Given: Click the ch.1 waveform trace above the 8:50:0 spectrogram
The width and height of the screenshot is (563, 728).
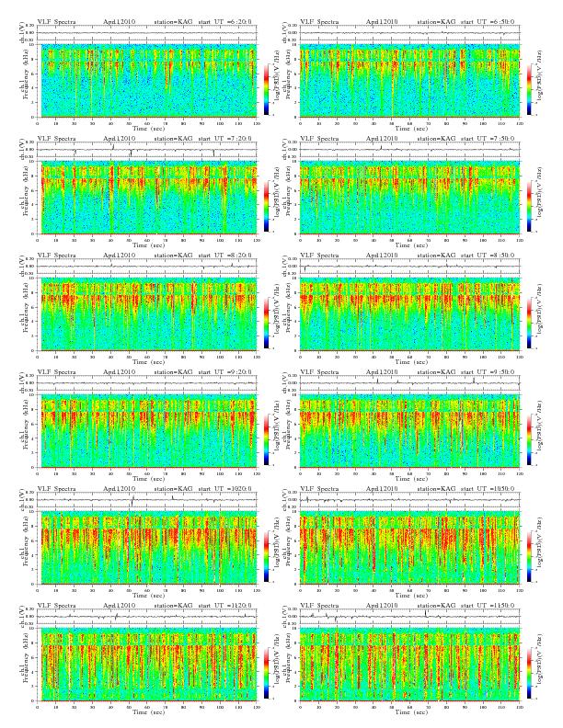Looking at the screenshot, I should 409,267.
